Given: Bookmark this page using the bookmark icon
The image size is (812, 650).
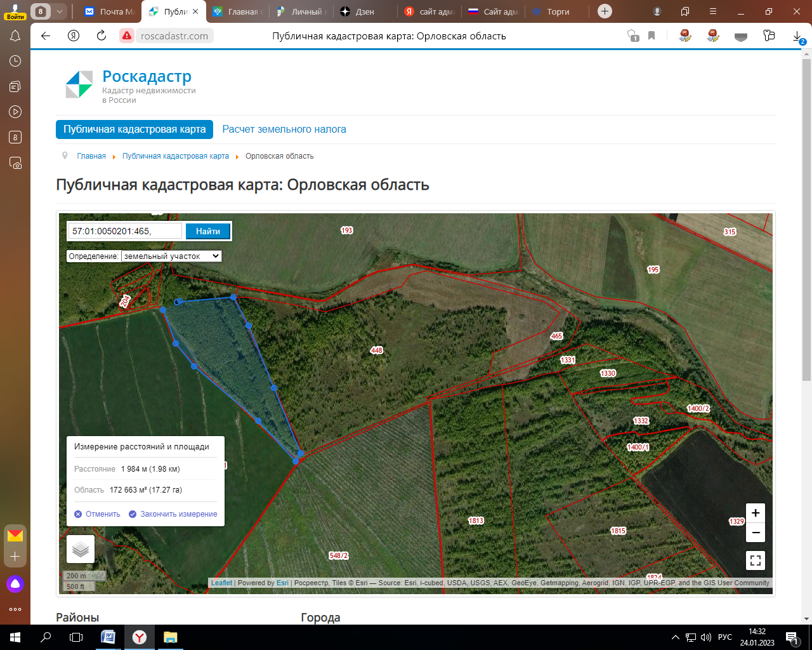Looking at the screenshot, I should click(652, 36).
